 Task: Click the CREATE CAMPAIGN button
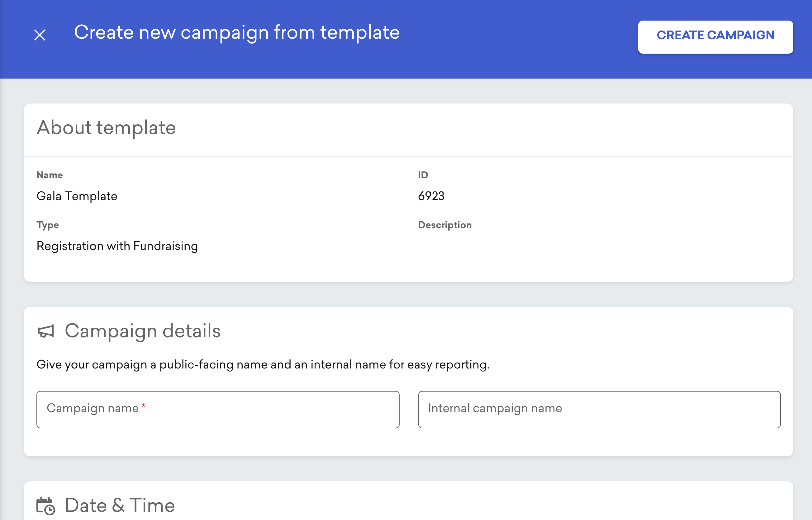[x=715, y=37]
